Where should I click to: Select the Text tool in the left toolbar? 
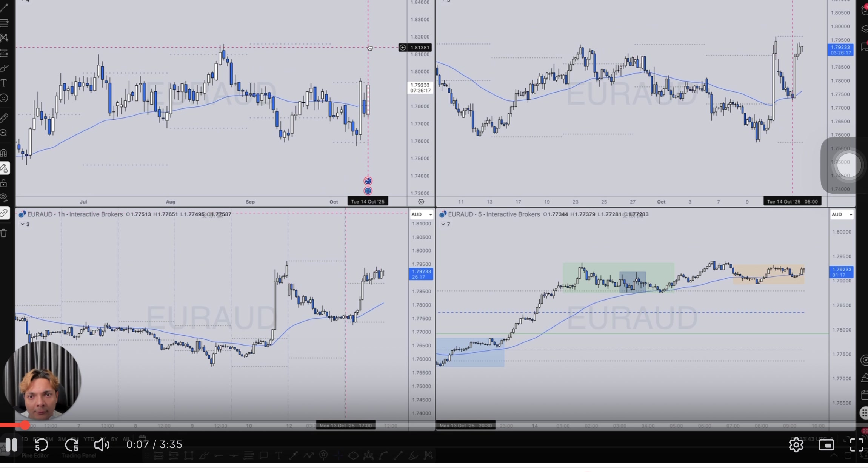pos(4,83)
